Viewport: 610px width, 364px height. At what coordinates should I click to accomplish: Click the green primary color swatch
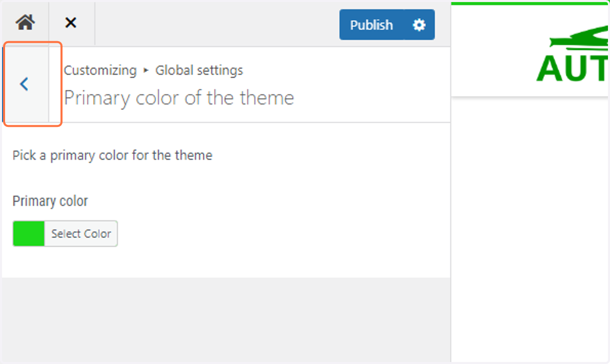click(x=29, y=234)
